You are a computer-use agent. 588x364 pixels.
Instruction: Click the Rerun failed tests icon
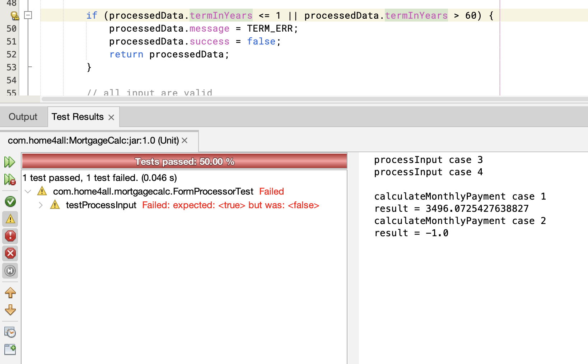coord(10,179)
